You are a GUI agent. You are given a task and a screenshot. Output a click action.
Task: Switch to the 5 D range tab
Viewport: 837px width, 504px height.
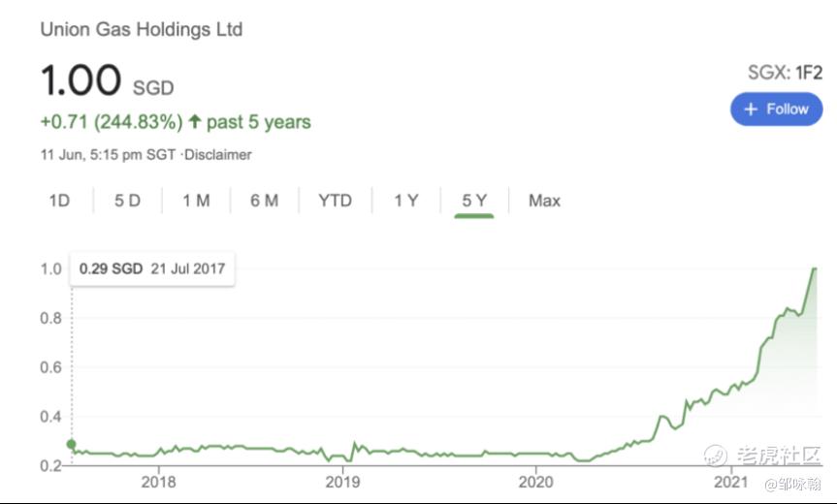click(128, 201)
